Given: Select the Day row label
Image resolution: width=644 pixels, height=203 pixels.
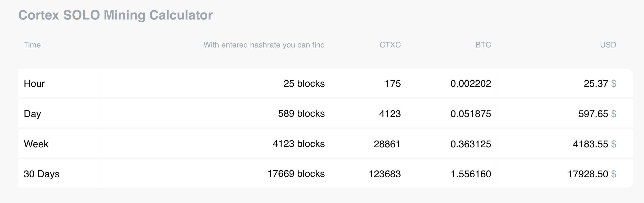Looking at the screenshot, I should click(32, 114).
